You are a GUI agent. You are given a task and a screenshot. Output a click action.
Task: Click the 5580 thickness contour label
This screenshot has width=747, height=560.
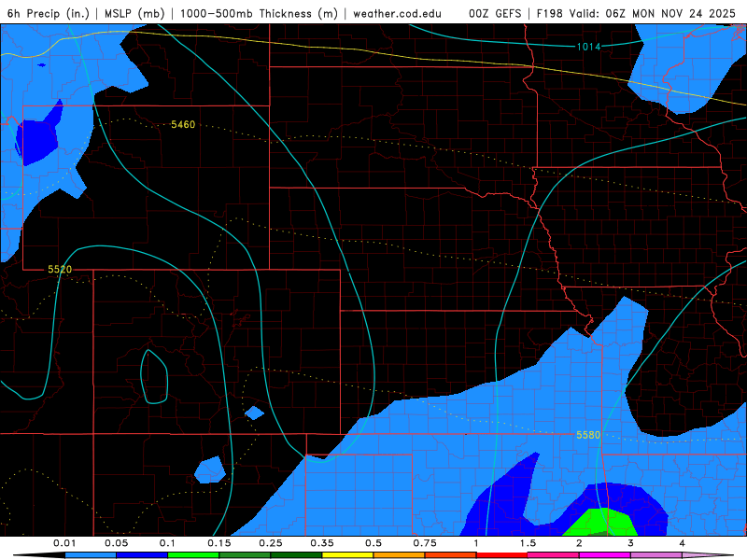pyautogui.click(x=588, y=435)
